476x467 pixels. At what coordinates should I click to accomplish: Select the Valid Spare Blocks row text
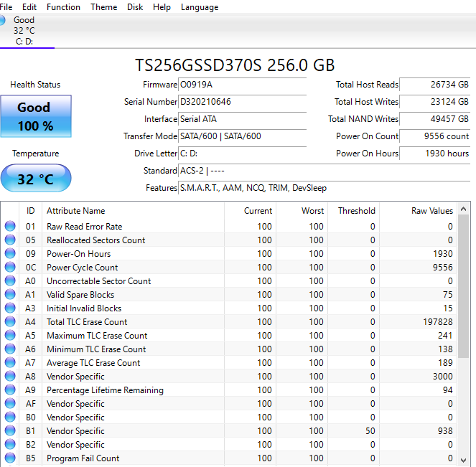tap(80, 294)
